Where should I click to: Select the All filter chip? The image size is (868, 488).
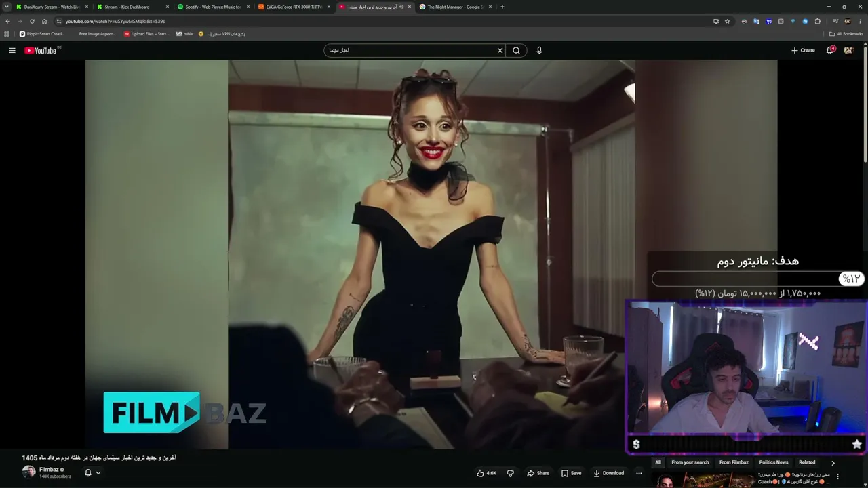click(x=658, y=462)
